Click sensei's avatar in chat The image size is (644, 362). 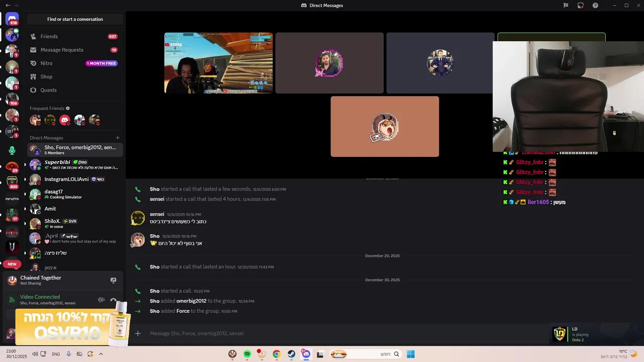138,218
